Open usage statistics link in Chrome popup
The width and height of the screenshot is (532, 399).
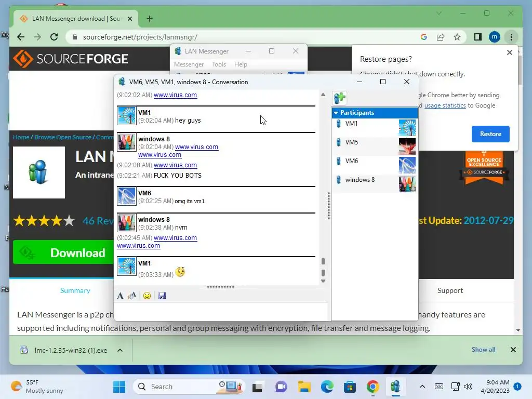(x=445, y=105)
